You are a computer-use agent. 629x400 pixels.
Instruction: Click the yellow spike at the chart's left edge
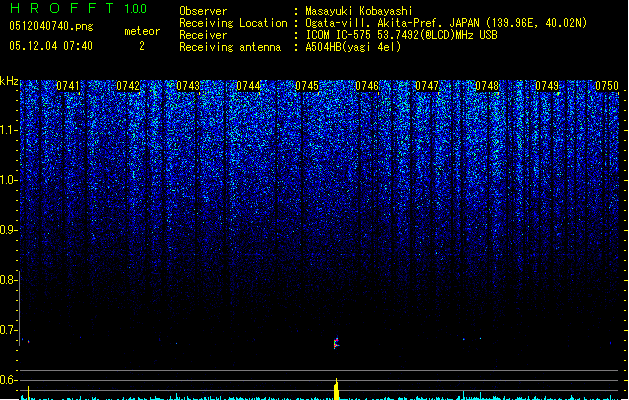click(28, 392)
